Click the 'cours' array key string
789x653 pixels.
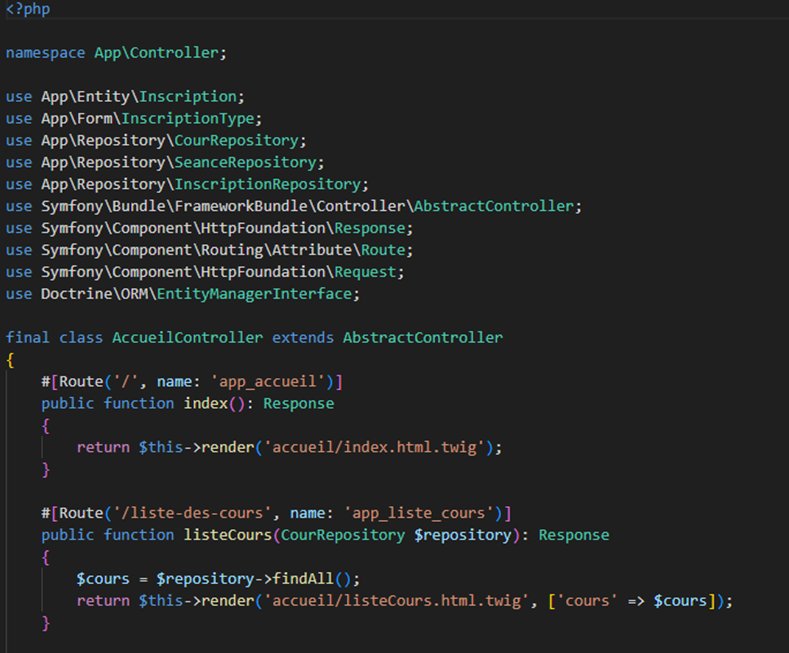(587, 601)
